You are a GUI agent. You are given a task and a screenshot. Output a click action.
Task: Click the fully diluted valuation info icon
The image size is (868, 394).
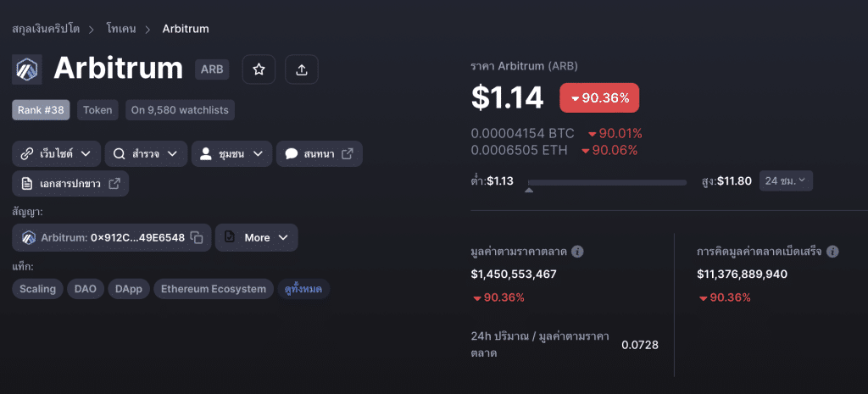[832, 252]
